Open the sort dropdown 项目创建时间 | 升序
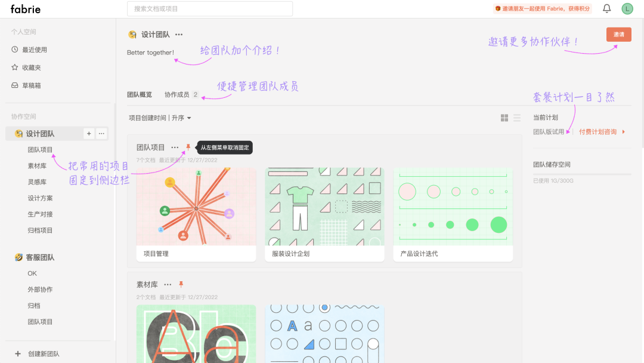Image resolution: width=644 pixels, height=363 pixels. (160, 118)
